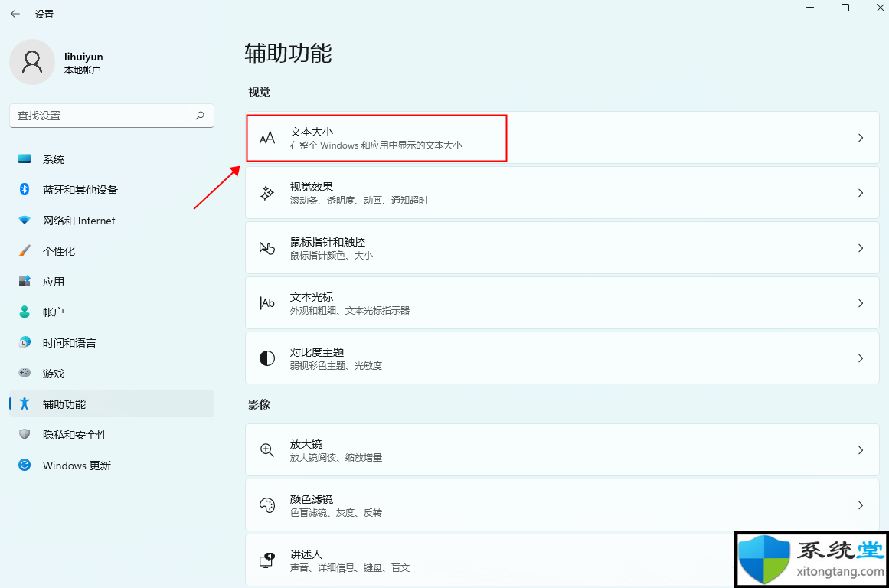Image resolution: width=889 pixels, height=588 pixels.
Task: Go to 网络和 Internet settings
Action: click(112, 220)
